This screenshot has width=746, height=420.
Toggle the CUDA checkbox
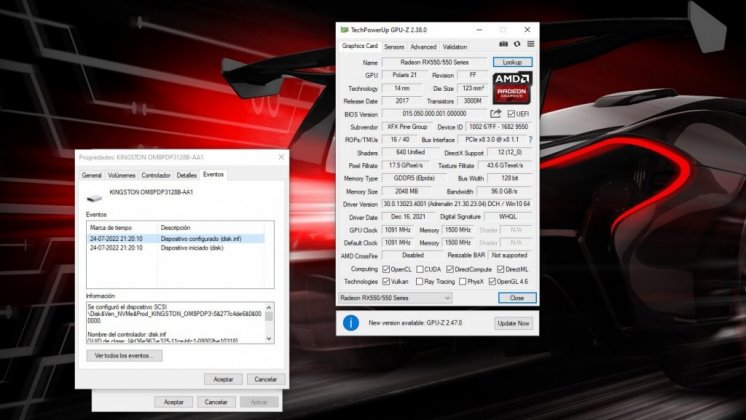(x=420, y=269)
